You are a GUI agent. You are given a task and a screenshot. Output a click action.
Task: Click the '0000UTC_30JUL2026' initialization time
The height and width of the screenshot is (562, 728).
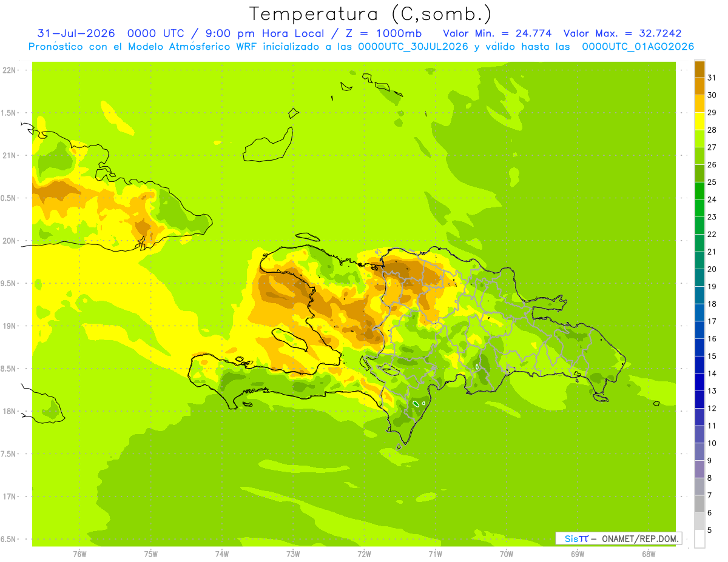click(413, 47)
